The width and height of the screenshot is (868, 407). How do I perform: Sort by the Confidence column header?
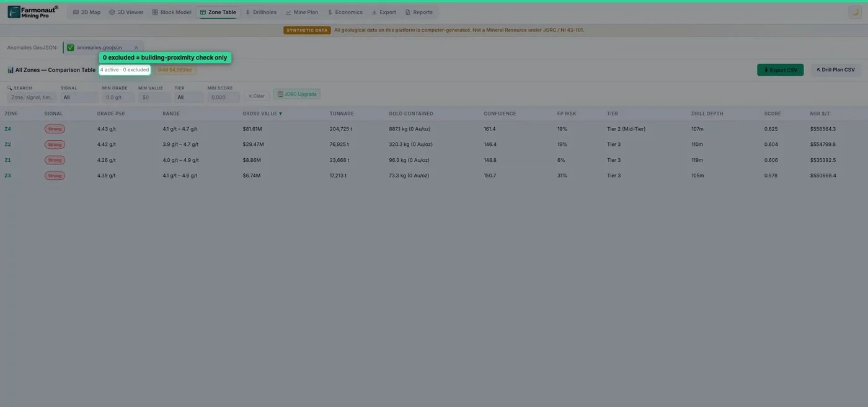tap(500, 114)
